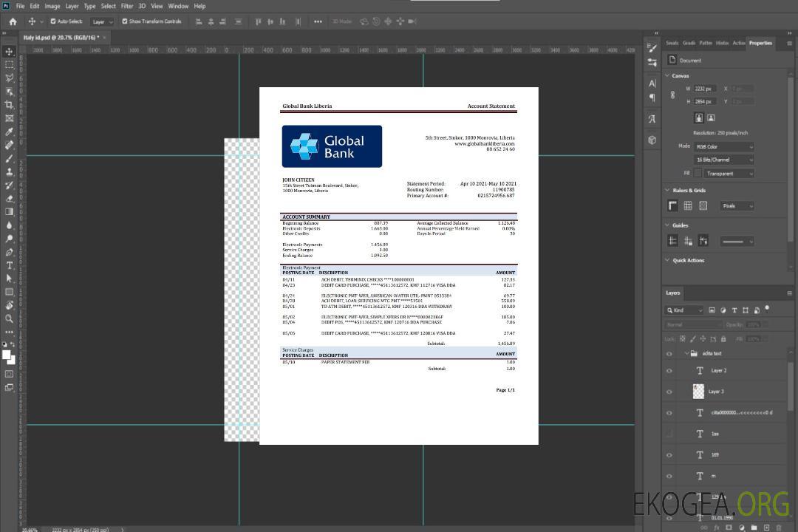Open the 16 Bits/Channel dropdown
This screenshot has width=798, height=532.
click(723, 160)
